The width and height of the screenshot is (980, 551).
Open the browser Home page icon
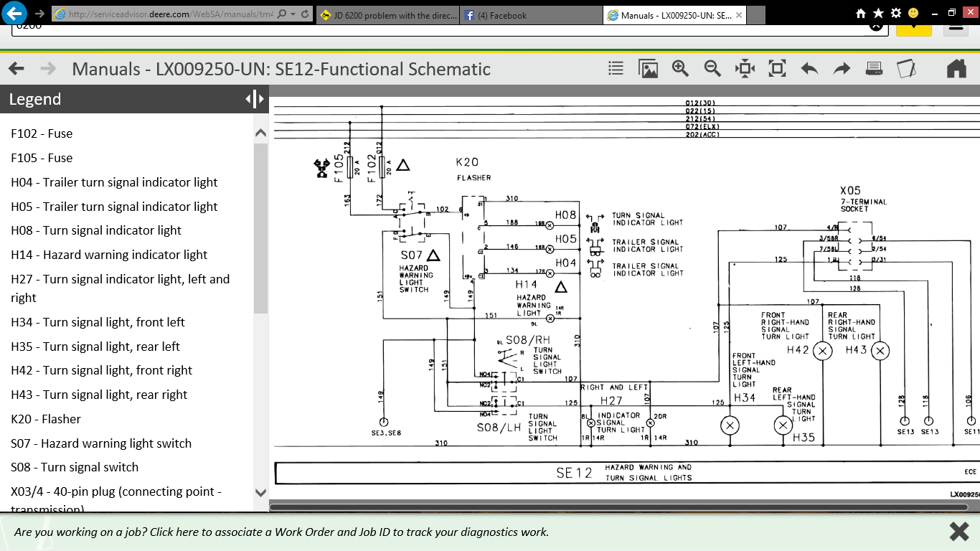(861, 13)
